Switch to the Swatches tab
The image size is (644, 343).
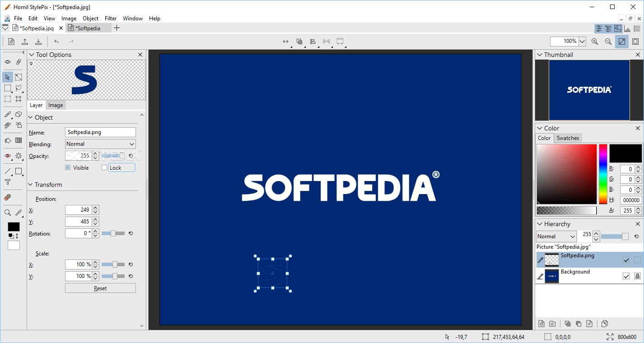click(568, 138)
